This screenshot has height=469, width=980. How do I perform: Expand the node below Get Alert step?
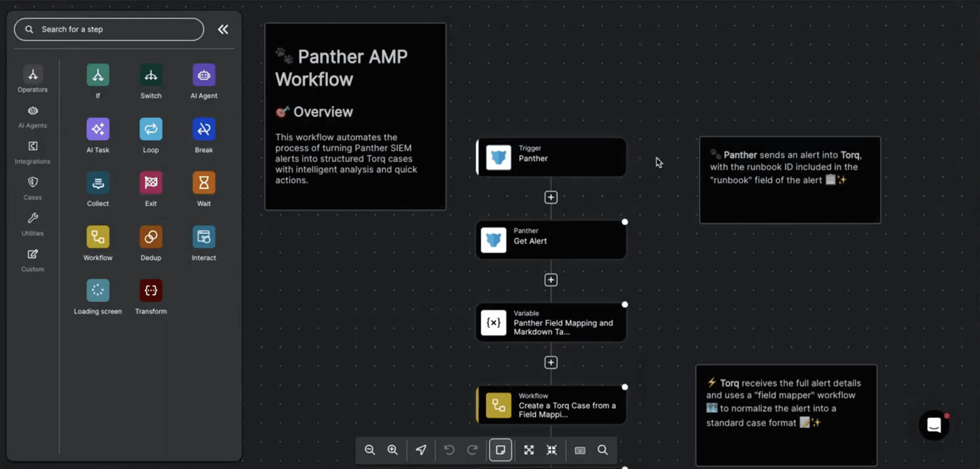coord(550,280)
